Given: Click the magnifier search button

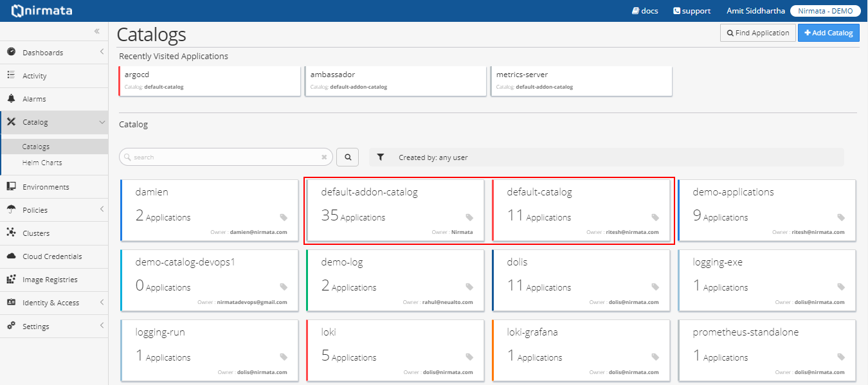Looking at the screenshot, I should 348,157.
